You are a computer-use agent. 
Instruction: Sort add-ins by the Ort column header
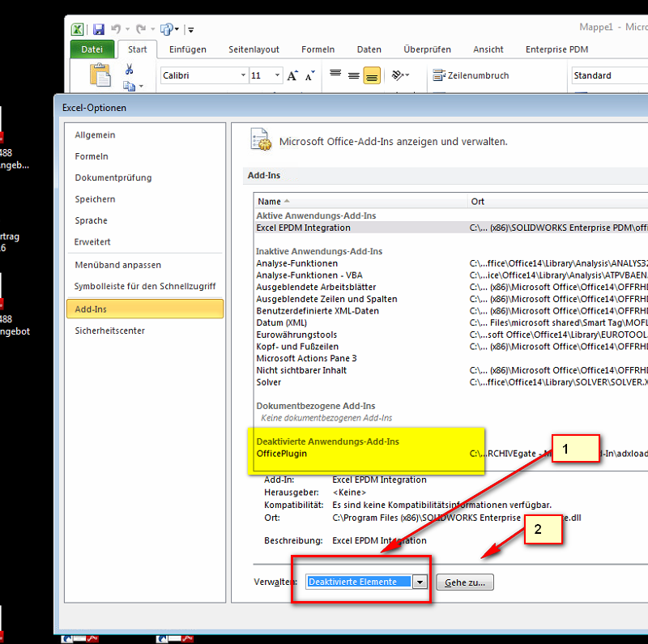coord(558,202)
